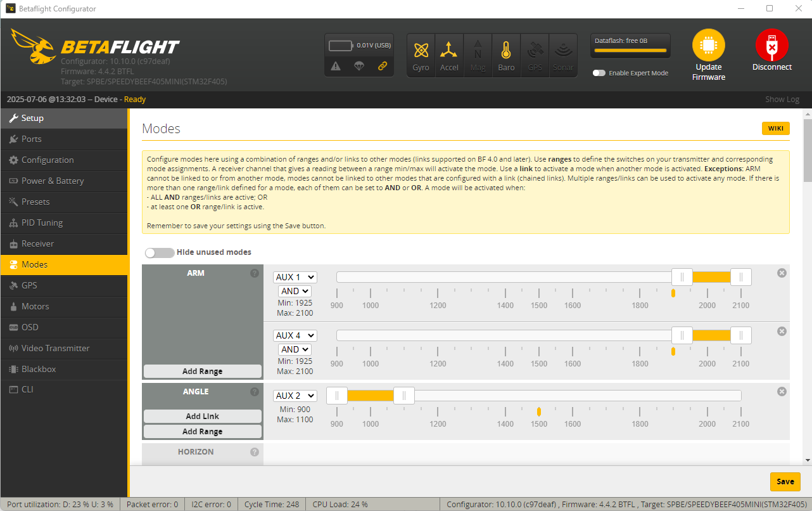Image resolution: width=812 pixels, height=511 pixels.
Task: Click the Baro sensor icon
Action: tap(506, 56)
